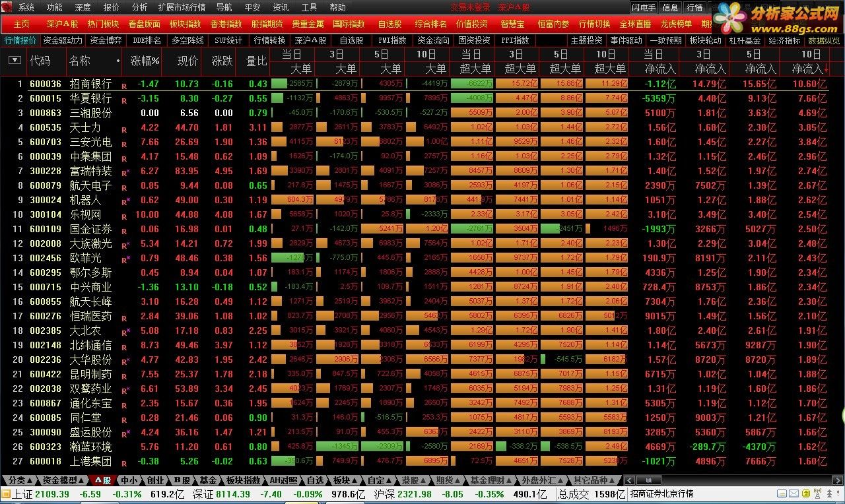This screenshot has width=845, height=504.
Task: Click the 行情 button at top right
Action: pos(694,8)
